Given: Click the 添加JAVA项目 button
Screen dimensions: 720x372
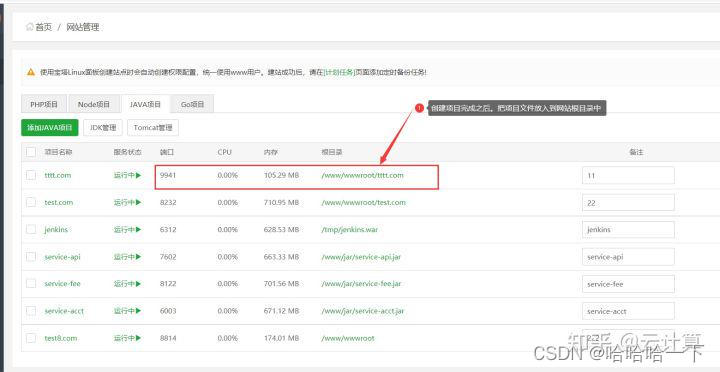Looking at the screenshot, I should point(50,128).
